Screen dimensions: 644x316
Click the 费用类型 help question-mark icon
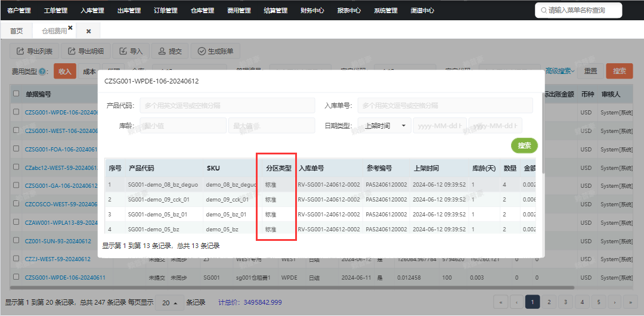click(42, 72)
